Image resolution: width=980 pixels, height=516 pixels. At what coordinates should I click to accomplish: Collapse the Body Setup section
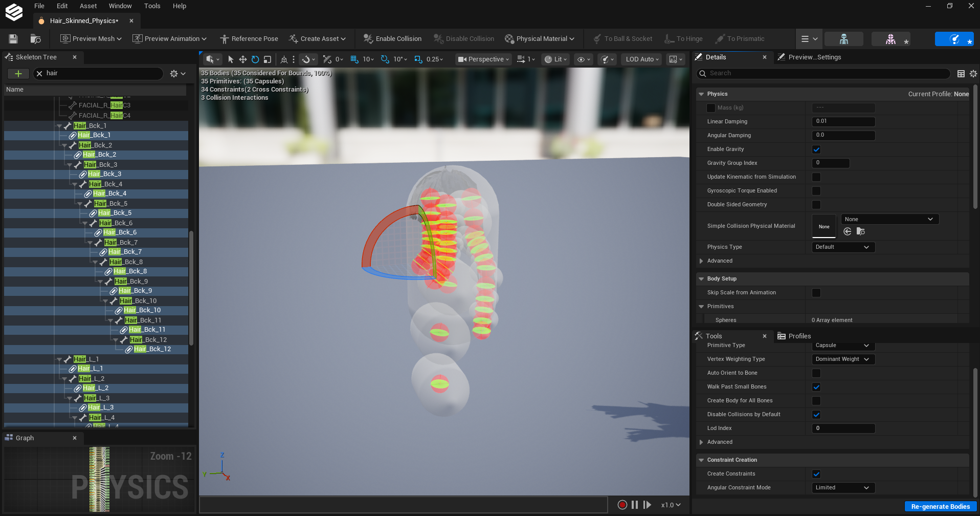pyautogui.click(x=701, y=279)
